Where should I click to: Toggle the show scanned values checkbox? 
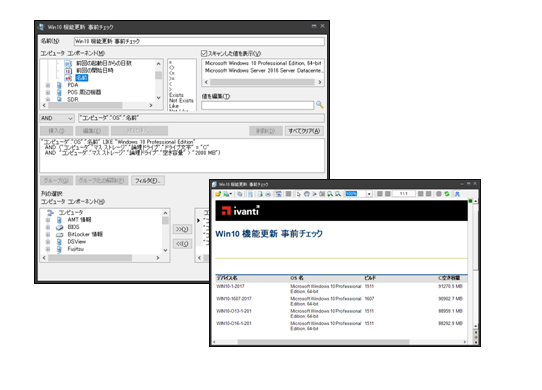[204, 53]
